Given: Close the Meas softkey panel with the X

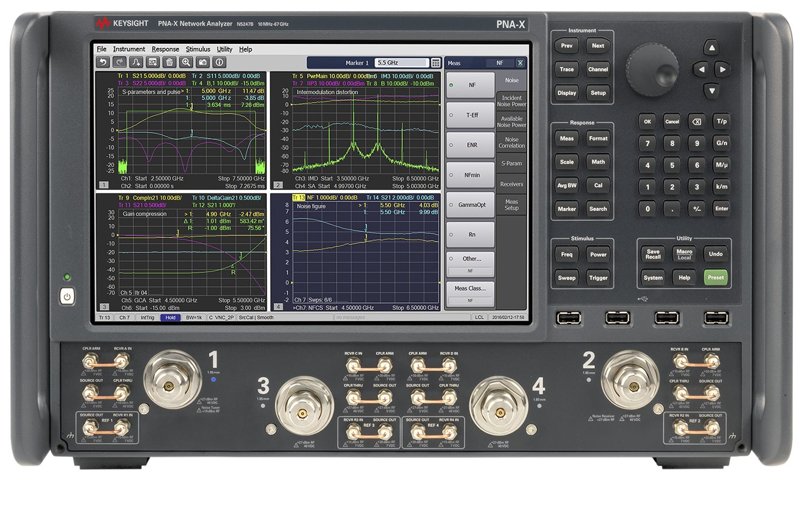Looking at the screenshot, I should (520, 63).
